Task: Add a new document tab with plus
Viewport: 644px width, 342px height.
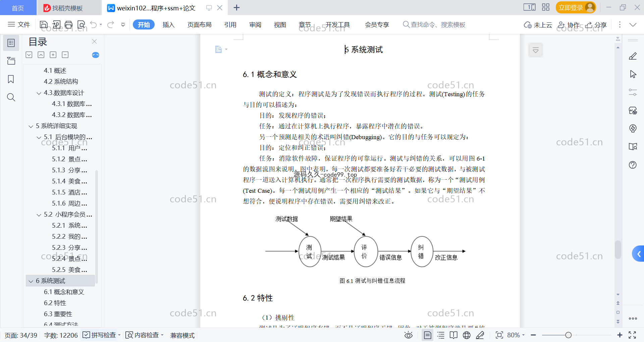Action: tap(236, 8)
